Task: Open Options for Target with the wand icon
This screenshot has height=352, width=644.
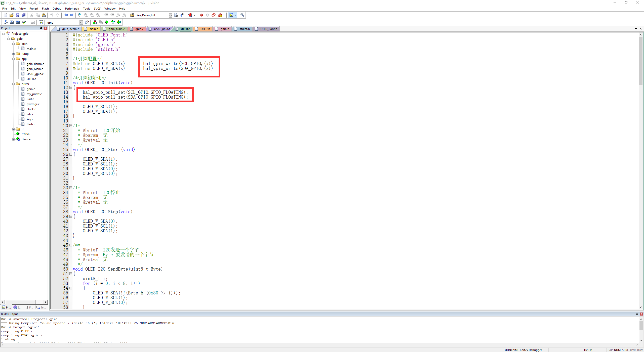Action: [87, 22]
